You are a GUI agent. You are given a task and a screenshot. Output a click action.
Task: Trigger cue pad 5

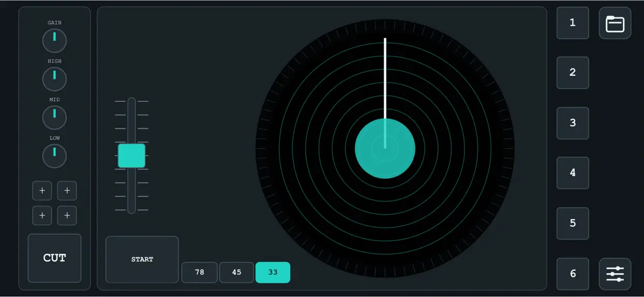tap(573, 223)
